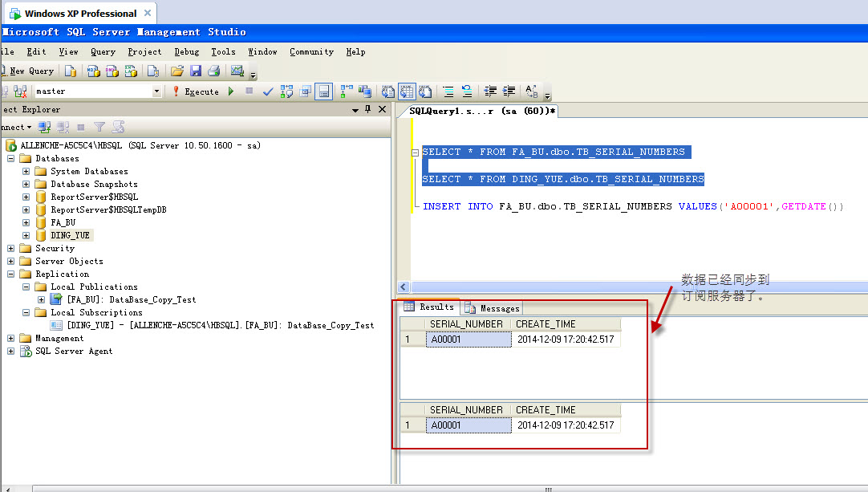
Task: Increase the indent of selected lines
Action: 509,91
